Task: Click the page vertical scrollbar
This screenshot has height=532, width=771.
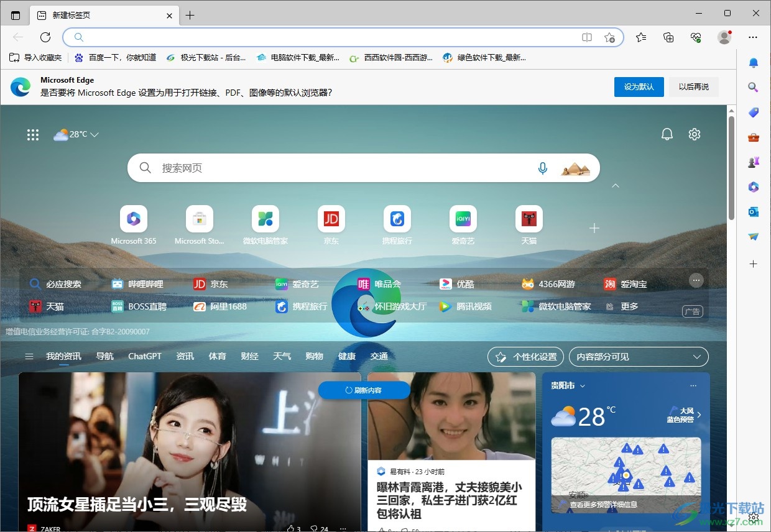Action: (x=731, y=168)
